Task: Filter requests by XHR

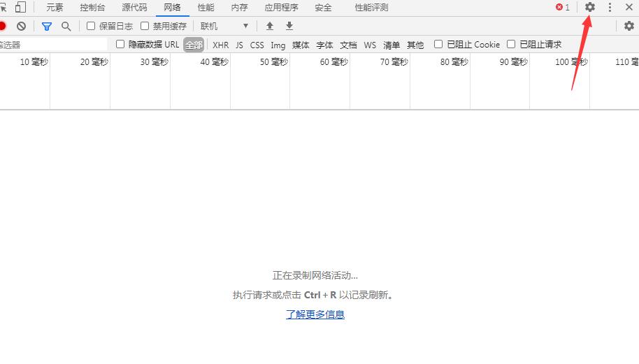Action: pyautogui.click(x=220, y=45)
